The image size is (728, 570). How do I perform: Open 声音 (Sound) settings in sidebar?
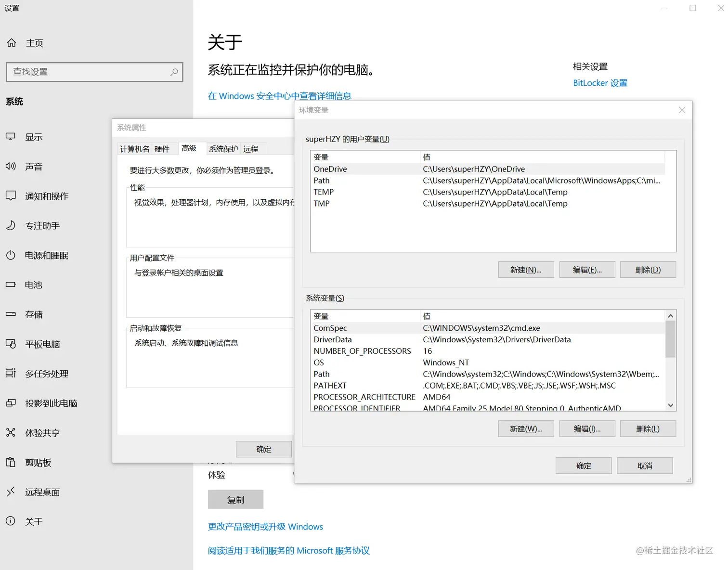[x=34, y=166]
